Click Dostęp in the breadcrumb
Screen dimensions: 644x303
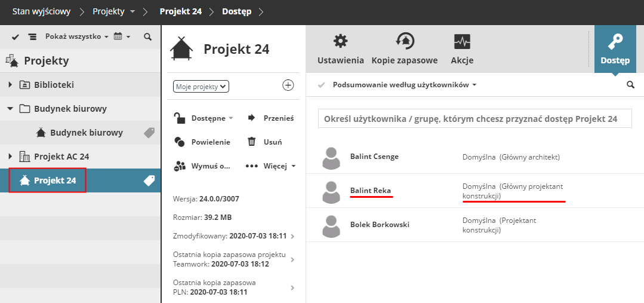pyautogui.click(x=236, y=11)
